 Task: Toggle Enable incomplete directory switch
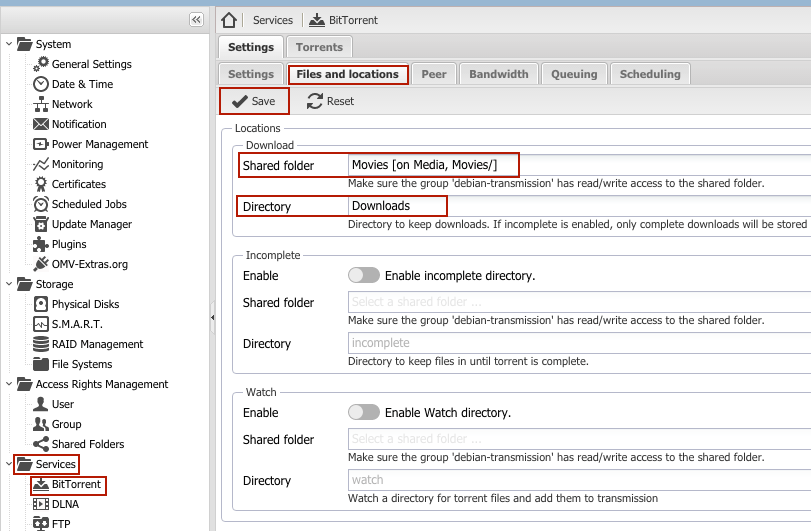click(364, 275)
